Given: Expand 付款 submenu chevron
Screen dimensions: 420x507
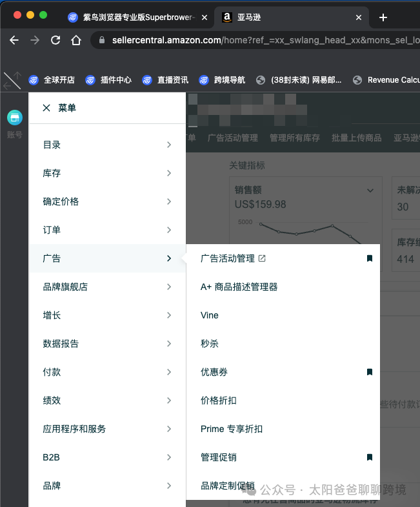Looking at the screenshot, I should tap(169, 372).
